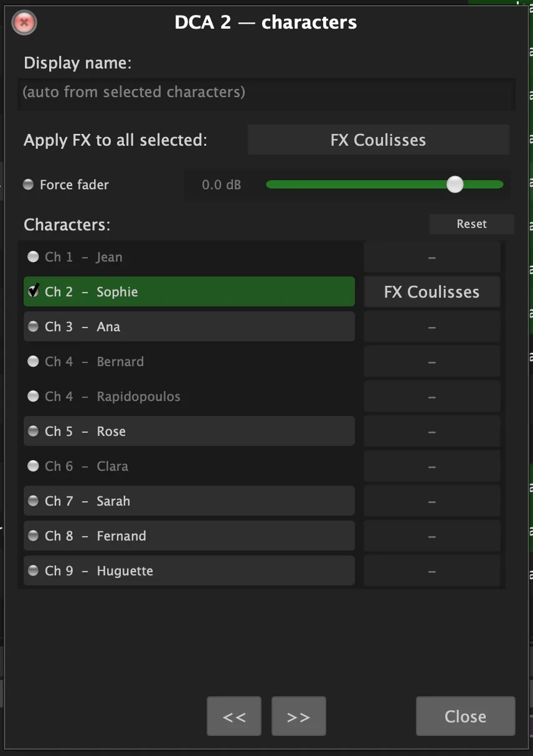Uncheck the Ch 2 Sophie checkbox
This screenshot has width=533, height=756.
[x=33, y=291]
